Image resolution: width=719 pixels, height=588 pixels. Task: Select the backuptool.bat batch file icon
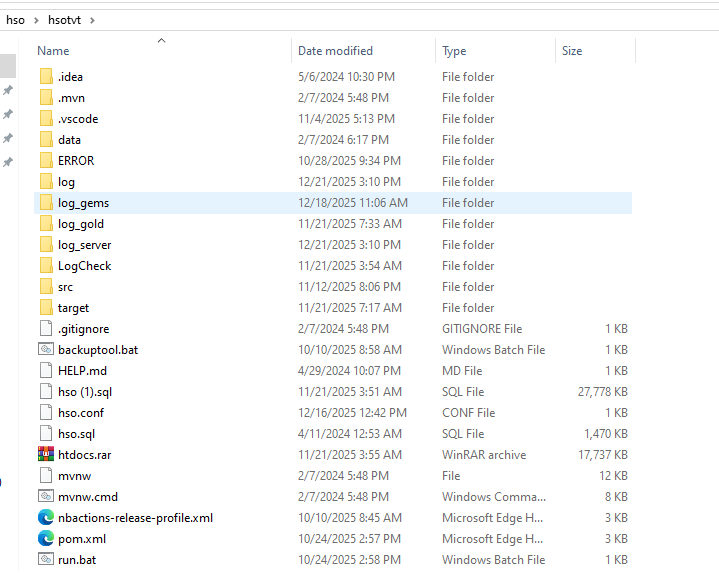click(46, 350)
